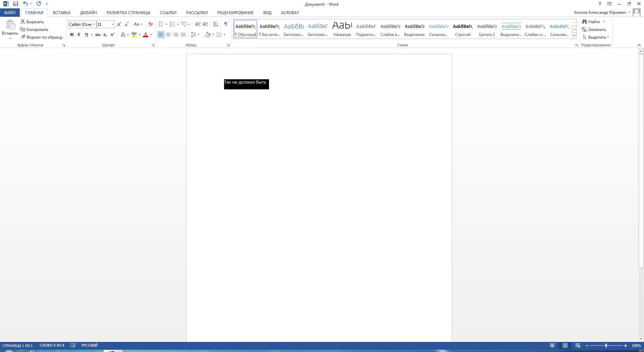Viewport: 644px width, 352px height.
Task: Toggle bold (Ж) formatting
Action: click(71, 35)
